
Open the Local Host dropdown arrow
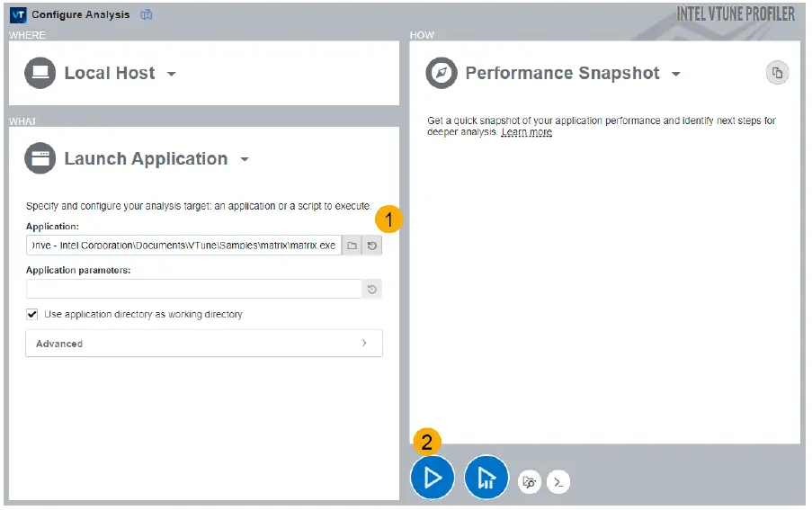172,74
